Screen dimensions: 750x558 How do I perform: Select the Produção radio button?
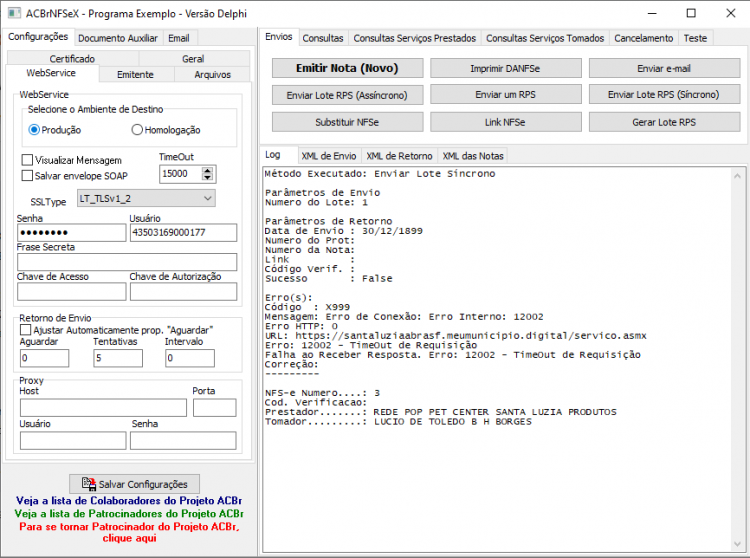[x=34, y=130]
